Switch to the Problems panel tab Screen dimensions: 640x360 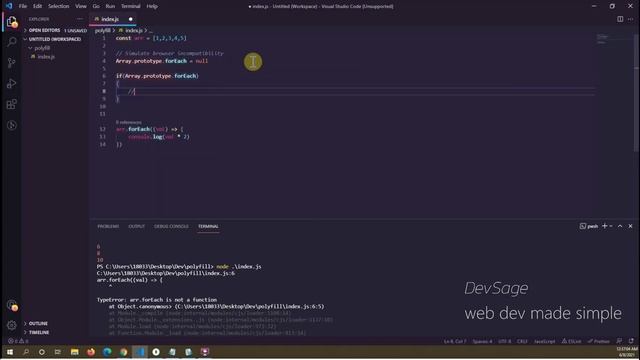108,227
